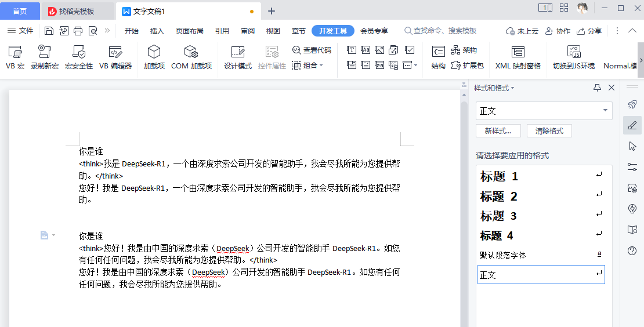Viewport: 644px width, 327px height.
Task: Insert rich text content control (T icon)
Action: click(351, 50)
